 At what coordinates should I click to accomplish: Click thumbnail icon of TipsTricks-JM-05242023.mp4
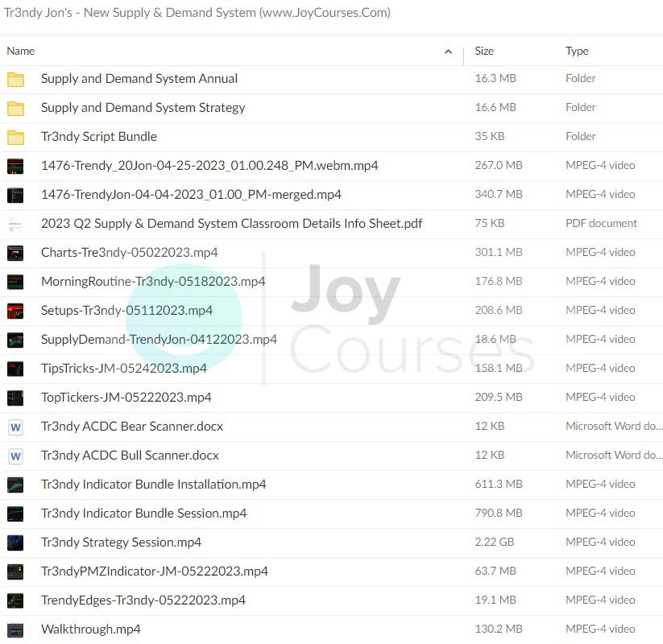click(x=15, y=369)
